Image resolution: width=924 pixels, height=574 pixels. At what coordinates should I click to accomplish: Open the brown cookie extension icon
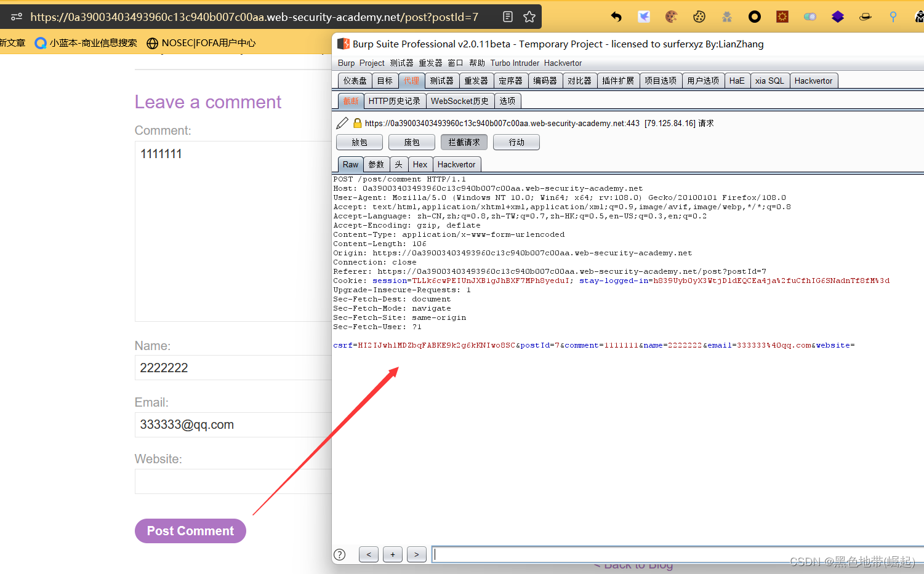coord(672,17)
